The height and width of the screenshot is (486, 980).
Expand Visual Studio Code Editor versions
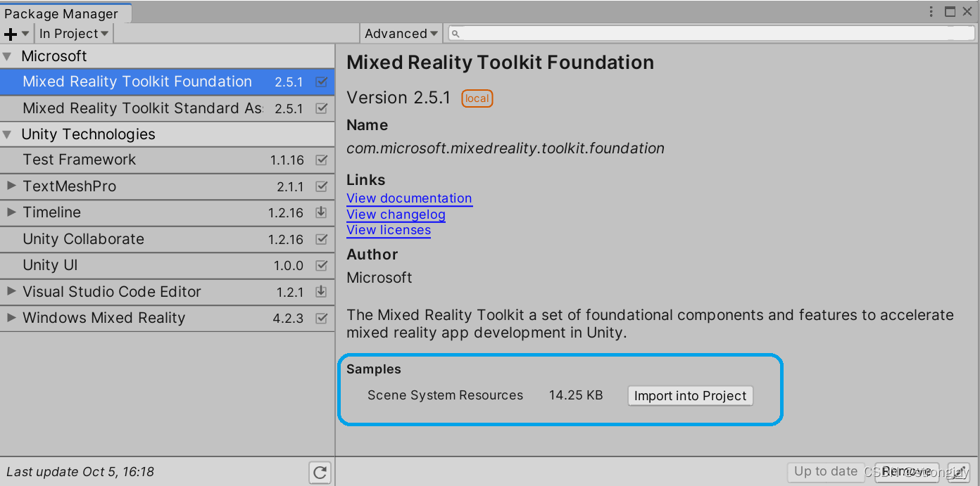pos(11,291)
